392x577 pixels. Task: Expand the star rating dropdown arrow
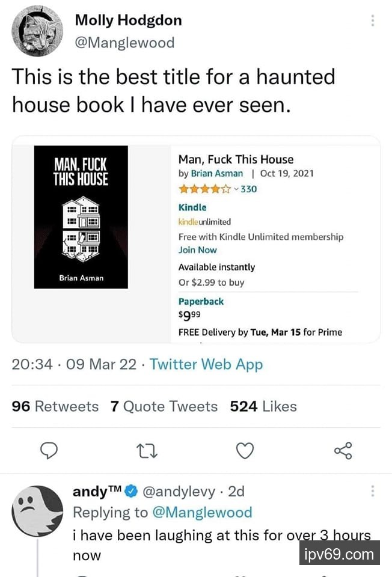click(236, 189)
